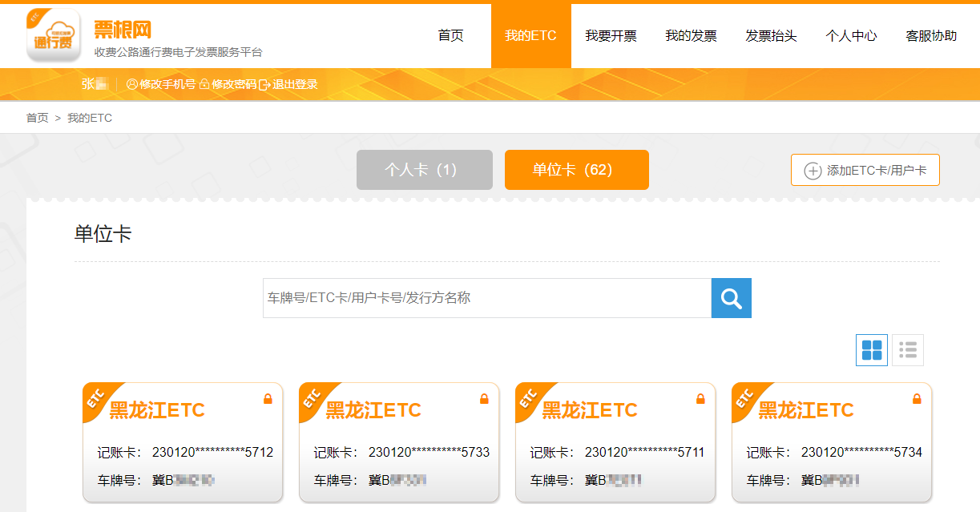Screen dimensions: 980x512
Task: Open the 个人卡 (1) tab
Action: pyautogui.click(x=424, y=170)
